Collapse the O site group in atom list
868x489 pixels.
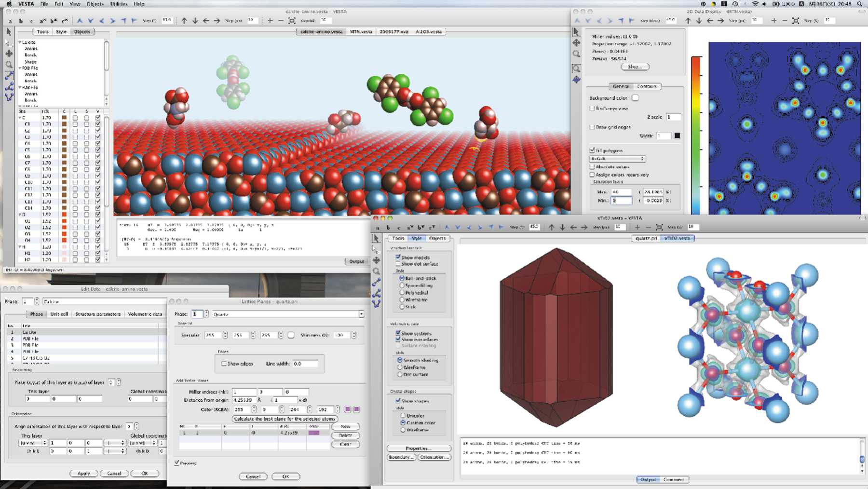pyautogui.click(x=20, y=214)
